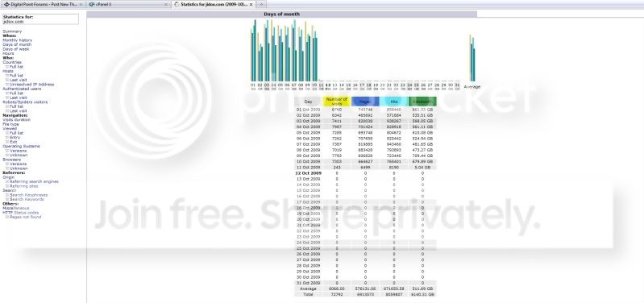Open Full list under Authenticated users
The width and height of the screenshot is (644, 303).
[x=16, y=93]
